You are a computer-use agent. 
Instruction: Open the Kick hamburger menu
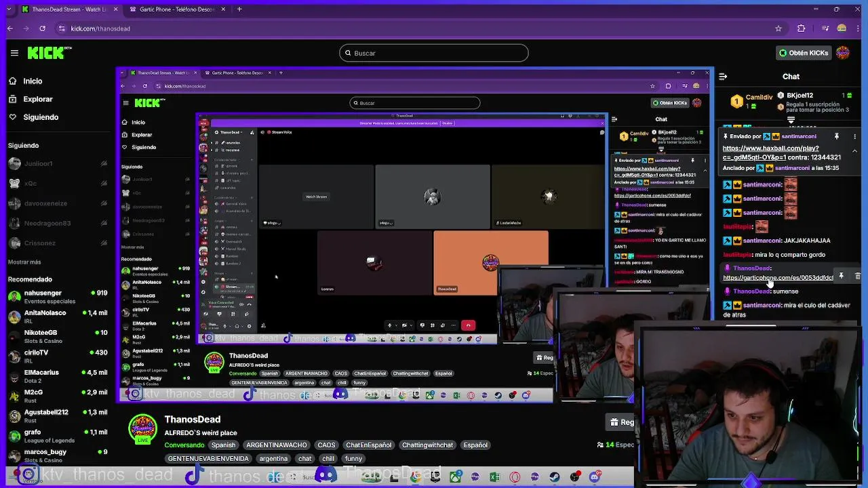coord(14,53)
